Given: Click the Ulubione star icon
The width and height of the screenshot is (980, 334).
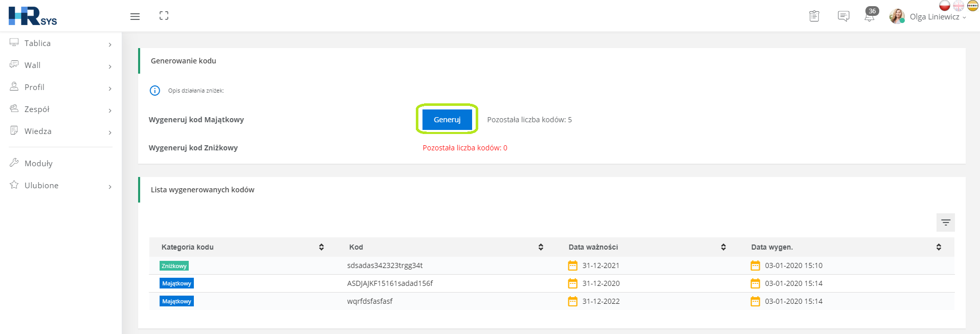Looking at the screenshot, I should click(14, 185).
